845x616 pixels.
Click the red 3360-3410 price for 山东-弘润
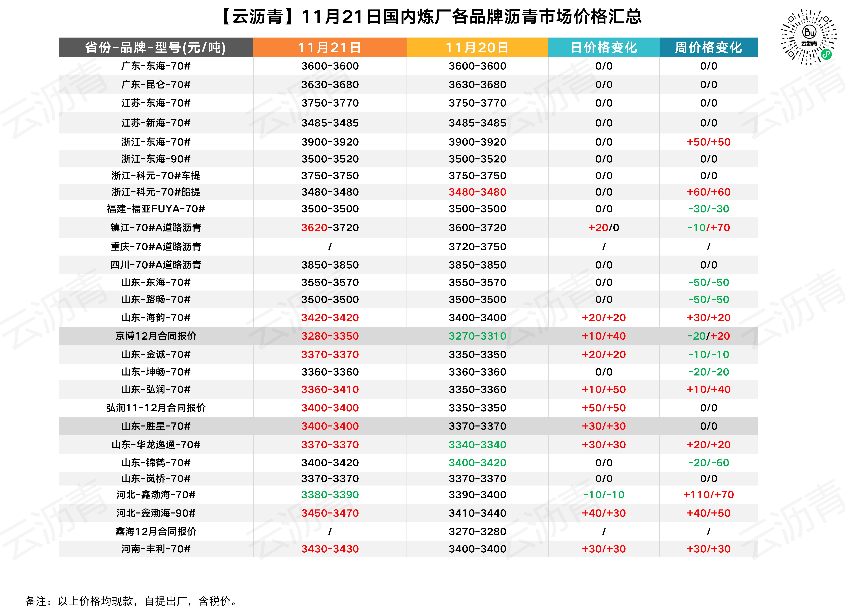coord(330,389)
